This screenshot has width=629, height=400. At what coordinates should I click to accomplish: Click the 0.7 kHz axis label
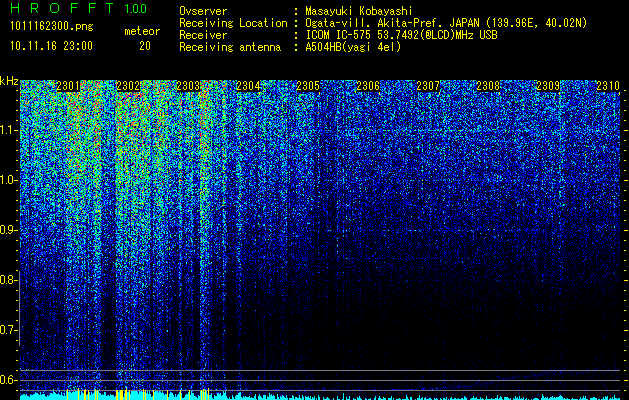click(x=9, y=330)
